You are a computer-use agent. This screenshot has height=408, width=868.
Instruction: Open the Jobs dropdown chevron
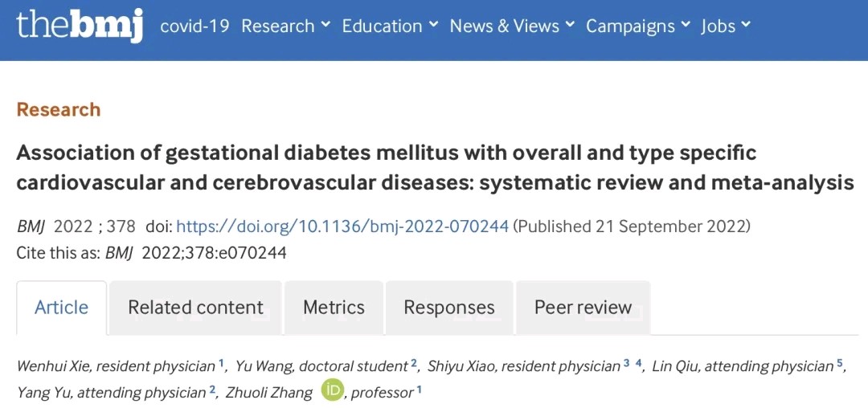pyautogui.click(x=746, y=24)
